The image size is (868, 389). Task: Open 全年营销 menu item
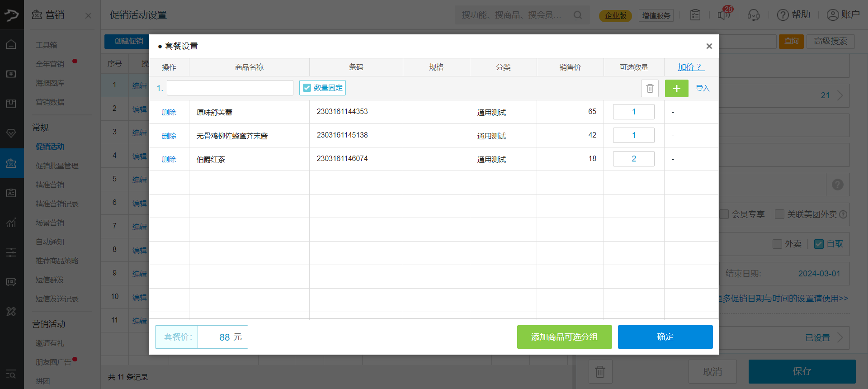coord(50,64)
